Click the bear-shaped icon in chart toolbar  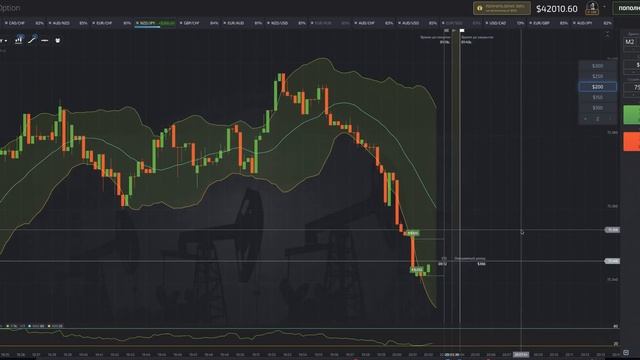click(58, 40)
